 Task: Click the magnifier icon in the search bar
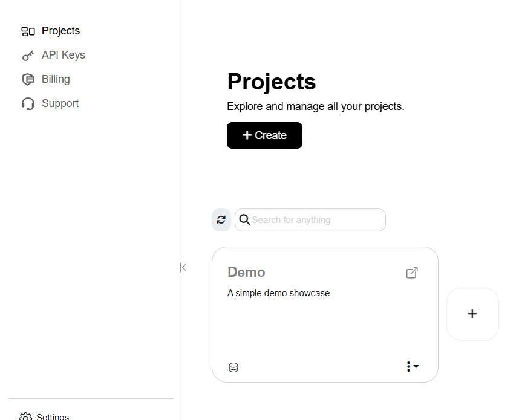244,220
